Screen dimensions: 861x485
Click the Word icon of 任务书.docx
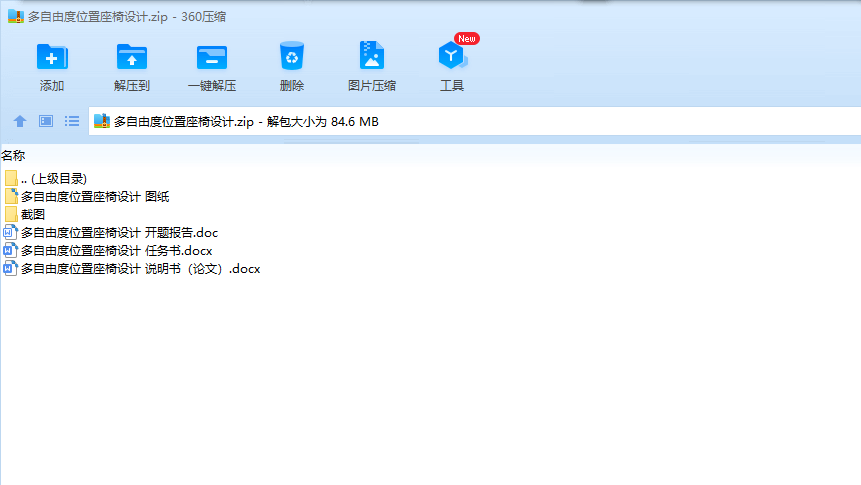[10, 250]
